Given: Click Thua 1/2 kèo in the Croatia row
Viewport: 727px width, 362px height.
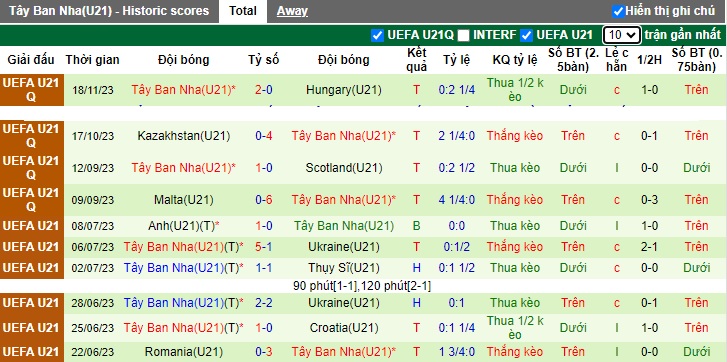Looking at the screenshot, I should (x=515, y=328).
